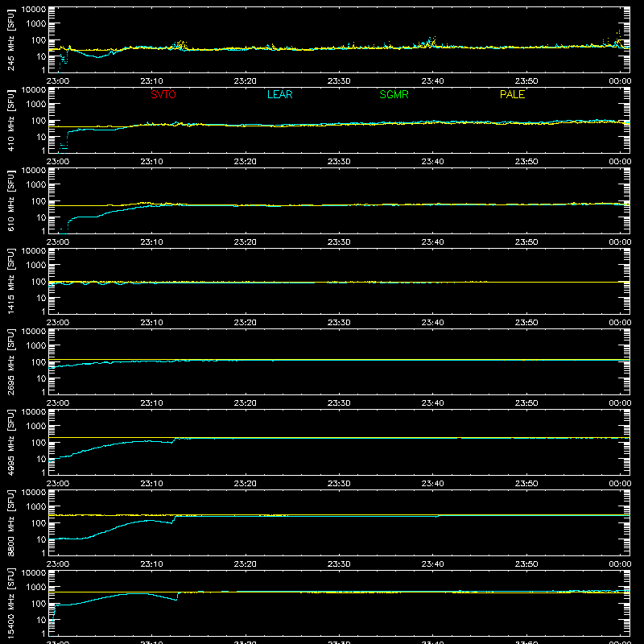Select the 10000 tick of the 15400 MHz panel
The height and width of the screenshot is (644, 644).
(x=34, y=573)
